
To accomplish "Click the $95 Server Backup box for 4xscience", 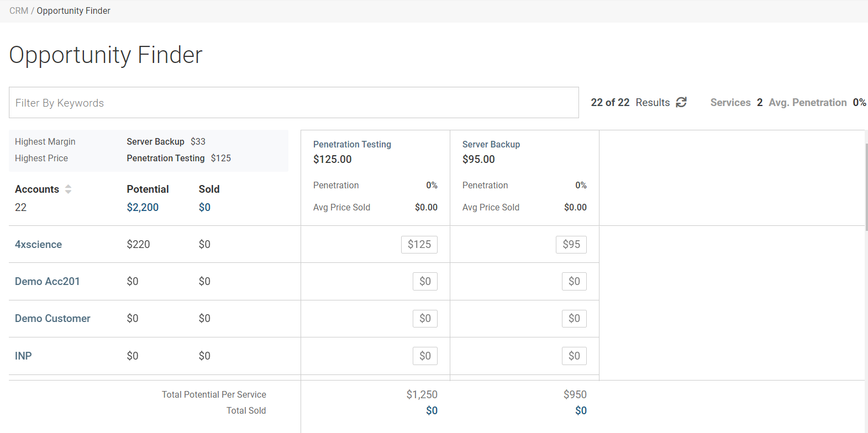I will point(571,245).
